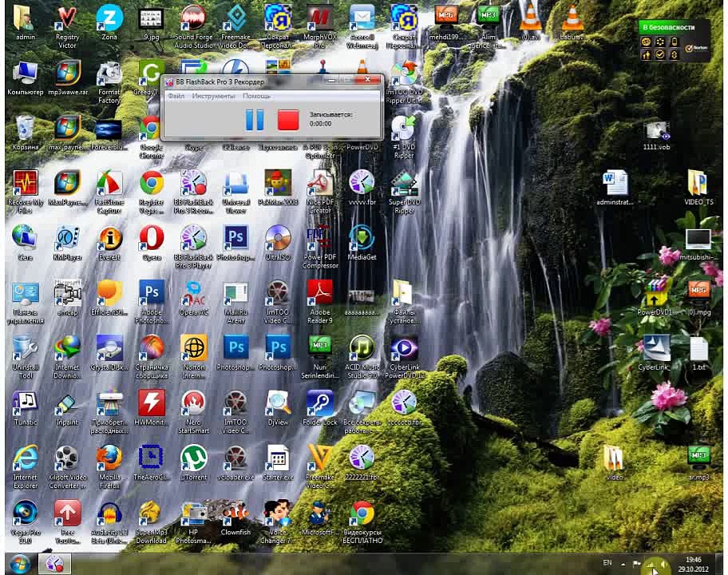Viewport: 728px width, 575px height.
Task: Select the Universal Viewer icon
Action: [x=235, y=192]
